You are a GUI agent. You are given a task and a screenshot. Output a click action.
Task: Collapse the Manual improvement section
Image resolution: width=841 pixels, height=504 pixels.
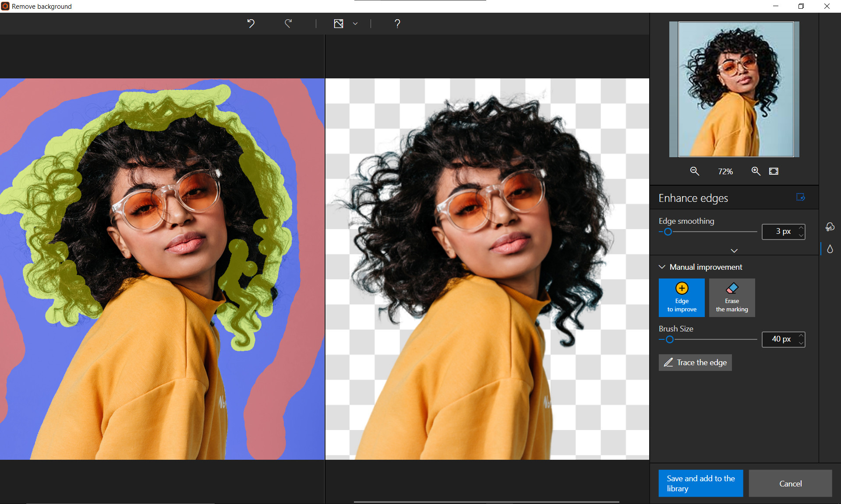(x=661, y=267)
